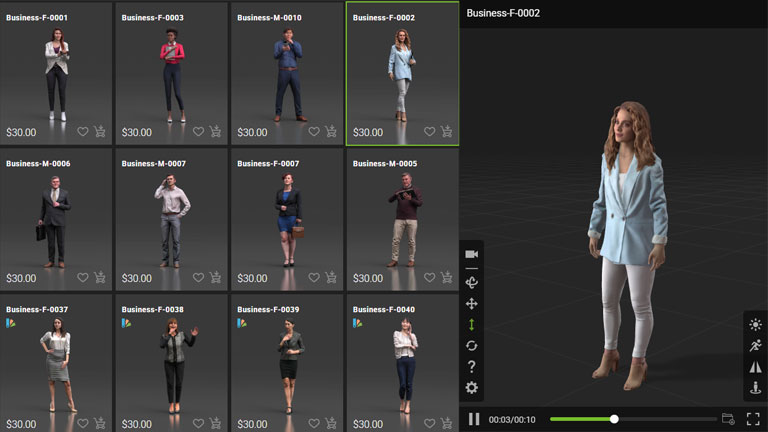The height and width of the screenshot is (432, 768).
Task: Enter fullscreen viewer mode
Action: click(753, 419)
